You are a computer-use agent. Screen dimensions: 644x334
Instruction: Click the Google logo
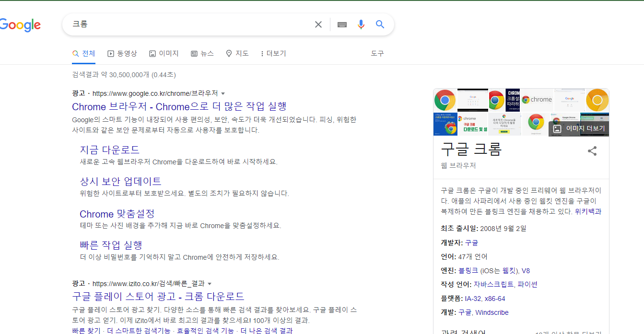pyautogui.click(x=20, y=25)
